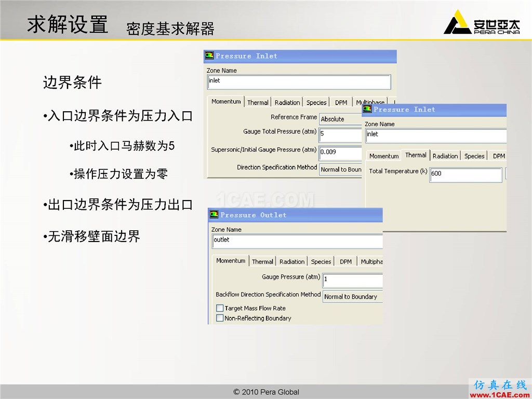
Task: Open Radiation tab in first Pressure Inlet dialog
Action: point(287,102)
